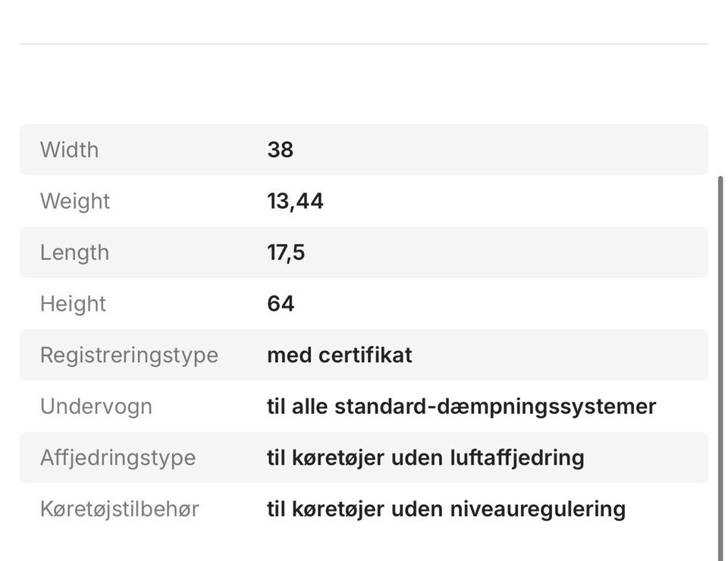This screenshot has height=561, width=728.
Task: Click the Height label
Action: pos(73,304)
